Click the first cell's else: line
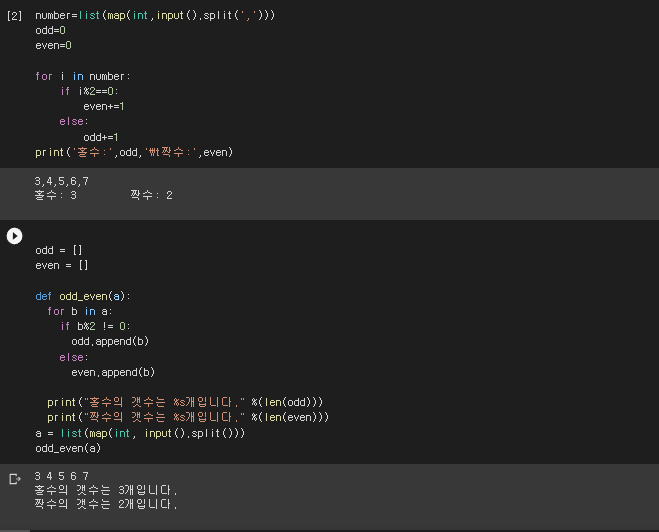This screenshot has height=532, width=659. point(74,121)
